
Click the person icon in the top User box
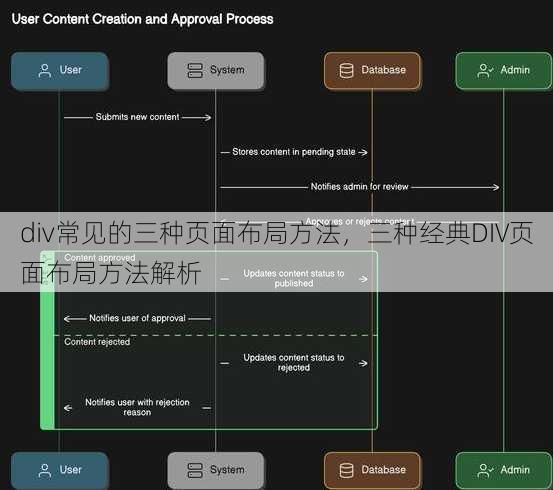point(45,71)
